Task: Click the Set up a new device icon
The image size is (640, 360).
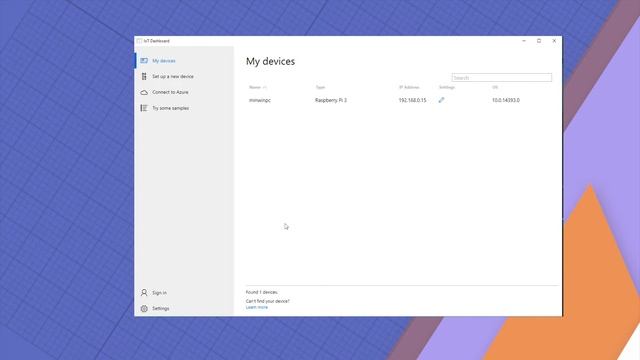Action: point(144,76)
